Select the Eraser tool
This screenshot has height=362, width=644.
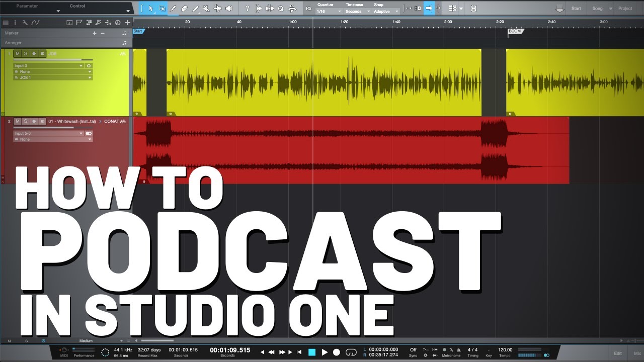click(184, 9)
